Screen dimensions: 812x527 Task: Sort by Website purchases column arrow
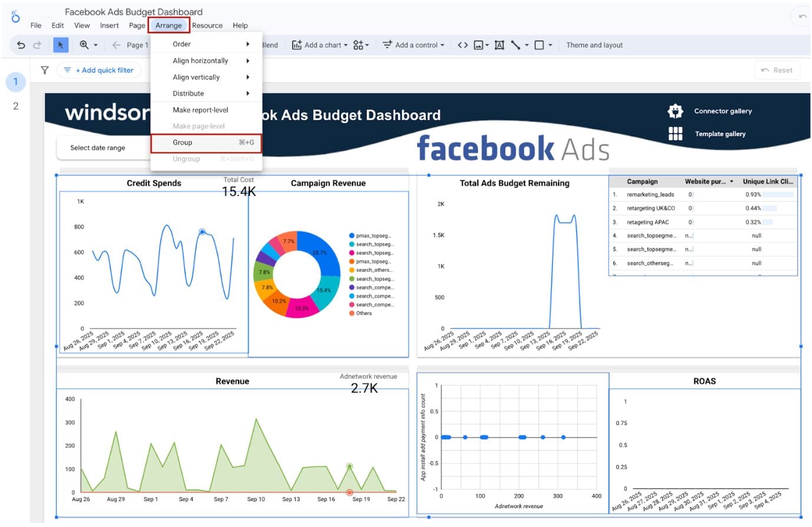(x=731, y=182)
